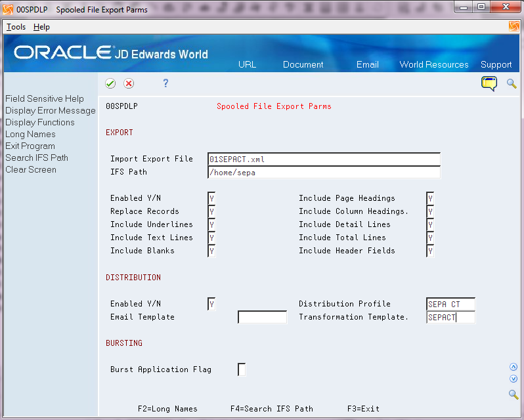Click the IFS Path field
This screenshot has width=524, height=420.
click(x=324, y=173)
